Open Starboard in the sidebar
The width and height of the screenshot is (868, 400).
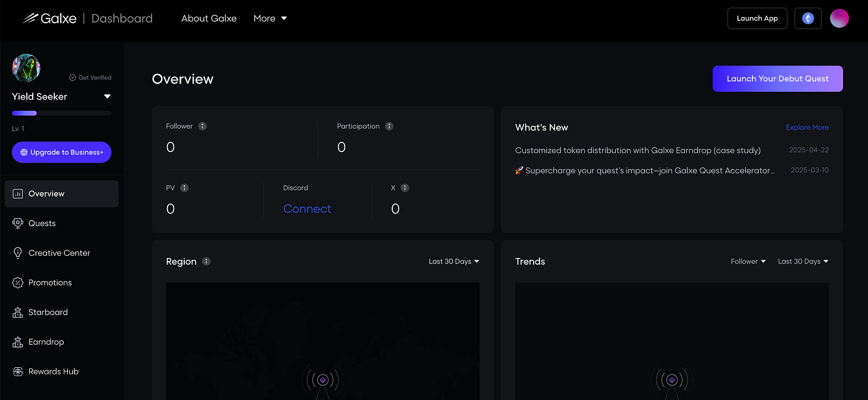61,312
